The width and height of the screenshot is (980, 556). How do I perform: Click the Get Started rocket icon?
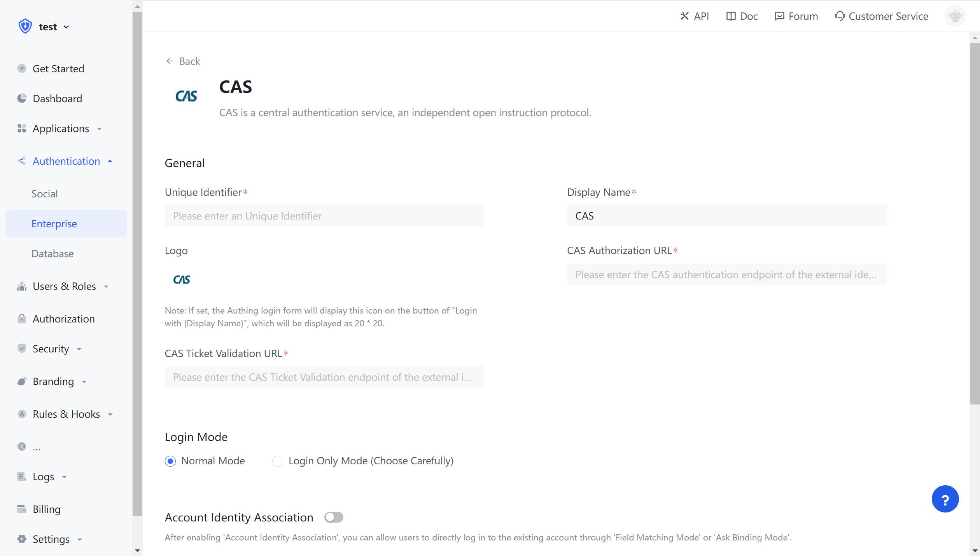coord(22,68)
